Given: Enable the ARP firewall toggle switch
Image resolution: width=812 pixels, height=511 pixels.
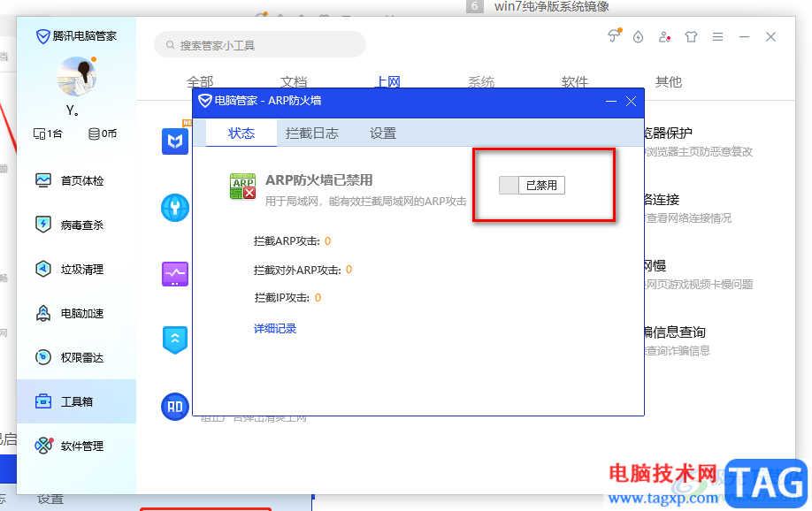Looking at the screenshot, I should [x=532, y=186].
